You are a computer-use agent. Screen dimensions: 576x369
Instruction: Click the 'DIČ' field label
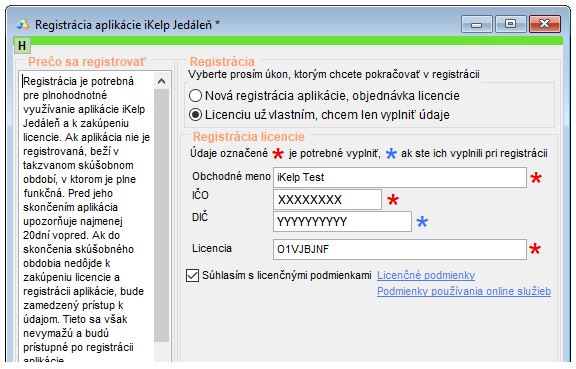(200, 217)
